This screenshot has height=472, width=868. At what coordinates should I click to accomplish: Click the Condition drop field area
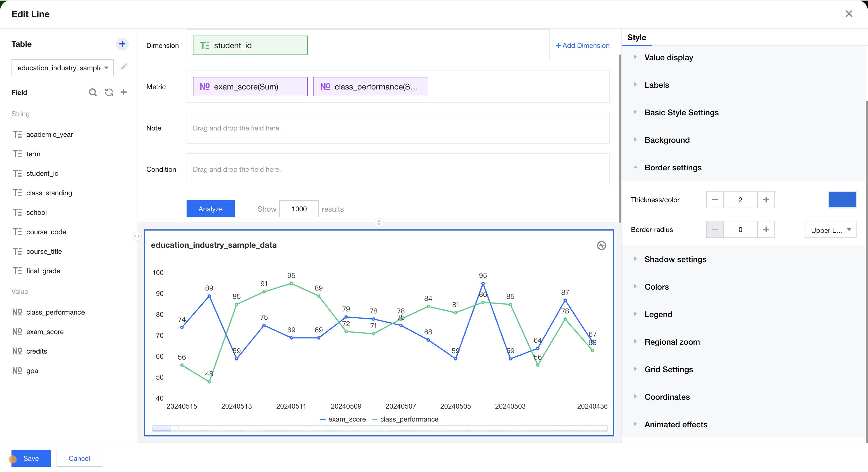click(398, 169)
